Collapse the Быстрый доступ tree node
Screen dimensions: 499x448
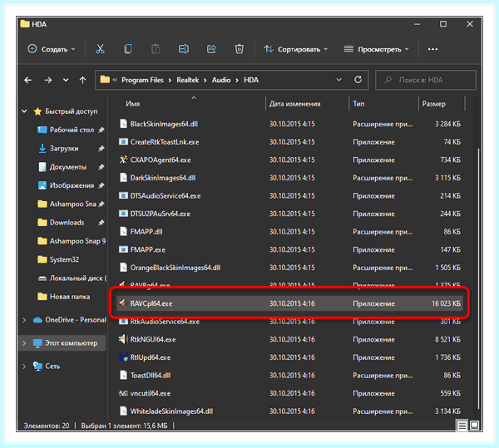tap(24, 111)
